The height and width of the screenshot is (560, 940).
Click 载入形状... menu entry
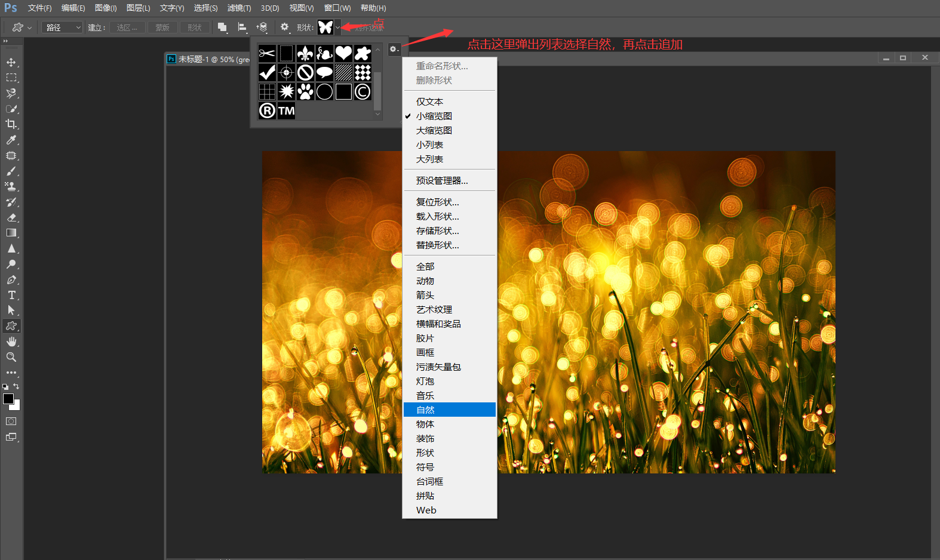(438, 216)
